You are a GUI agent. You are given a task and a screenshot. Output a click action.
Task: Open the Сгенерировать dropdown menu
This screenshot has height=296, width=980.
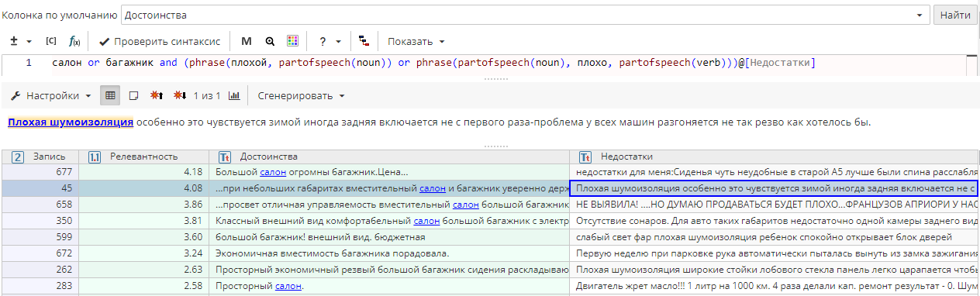point(302,96)
